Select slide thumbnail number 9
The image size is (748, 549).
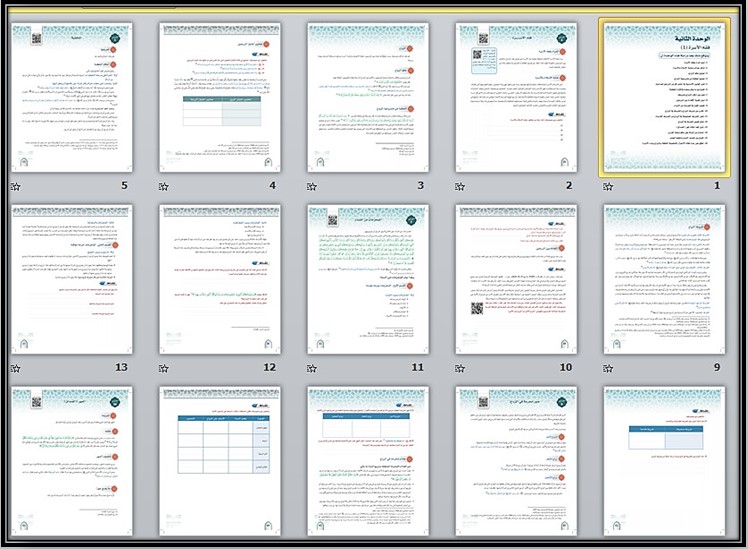tap(664, 280)
